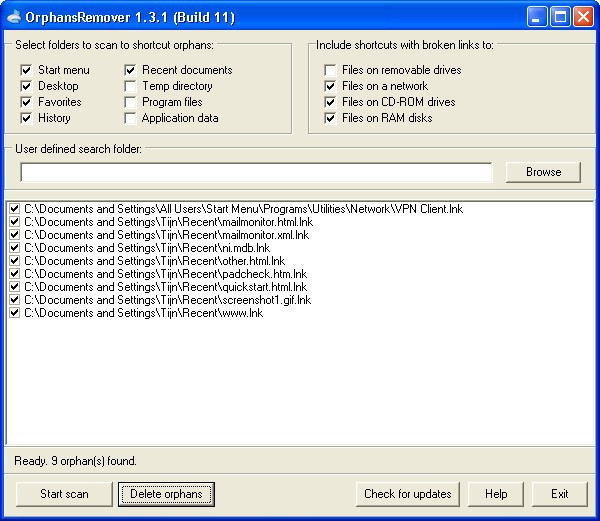Disable the Favorites folder checkbox
The height and width of the screenshot is (521, 600).
click(26, 102)
